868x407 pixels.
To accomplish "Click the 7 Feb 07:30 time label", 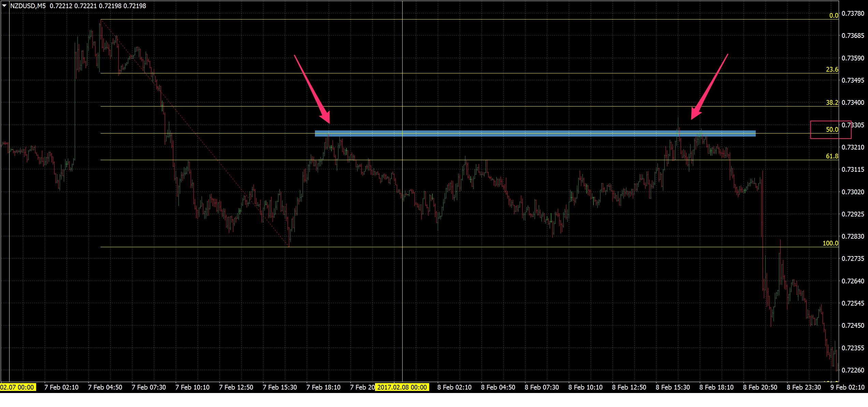I will pyautogui.click(x=149, y=387).
